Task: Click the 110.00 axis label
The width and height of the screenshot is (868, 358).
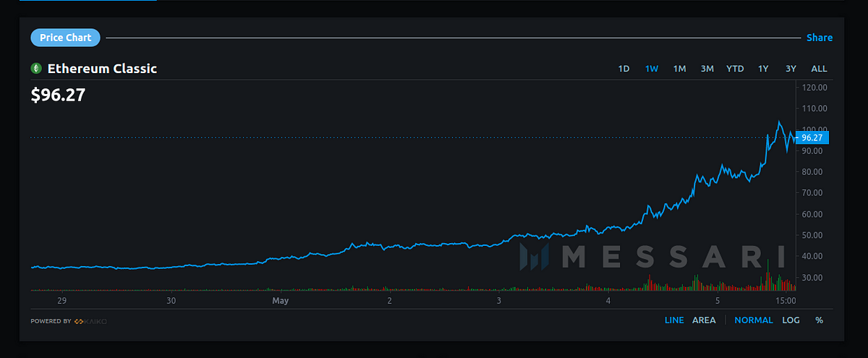Action: pos(814,108)
